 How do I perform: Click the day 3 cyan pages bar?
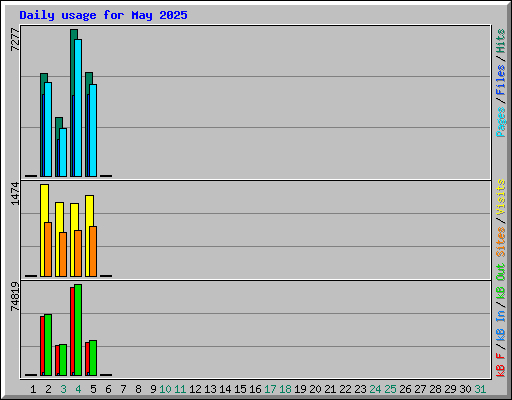pos(63,152)
